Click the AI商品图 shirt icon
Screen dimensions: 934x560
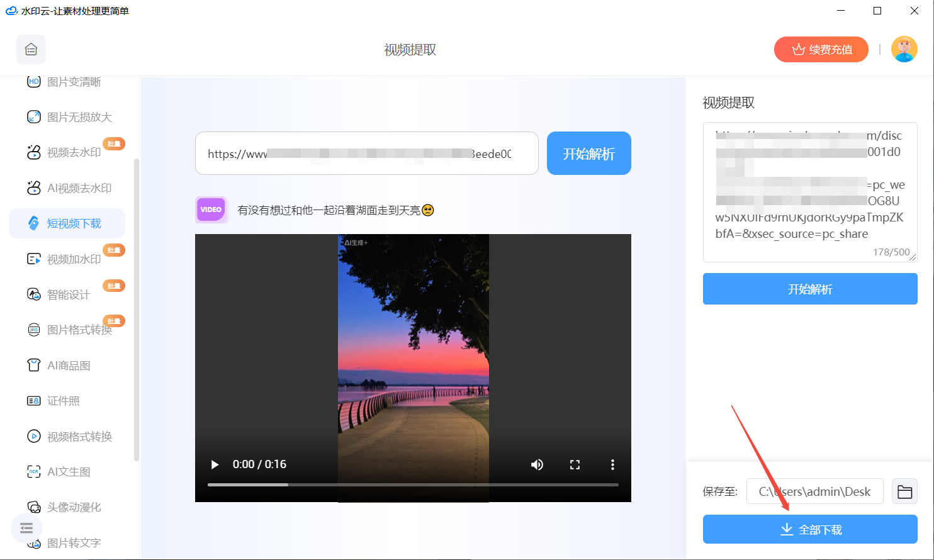pos(34,366)
